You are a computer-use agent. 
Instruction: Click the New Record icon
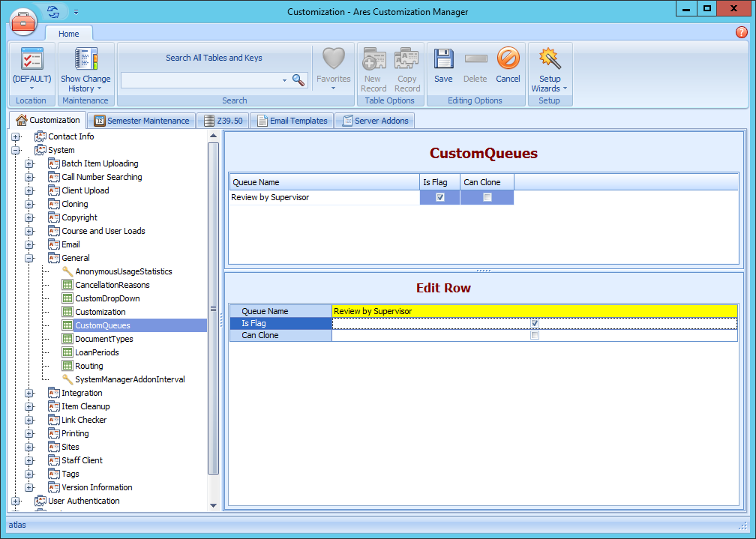[x=373, y=66]
